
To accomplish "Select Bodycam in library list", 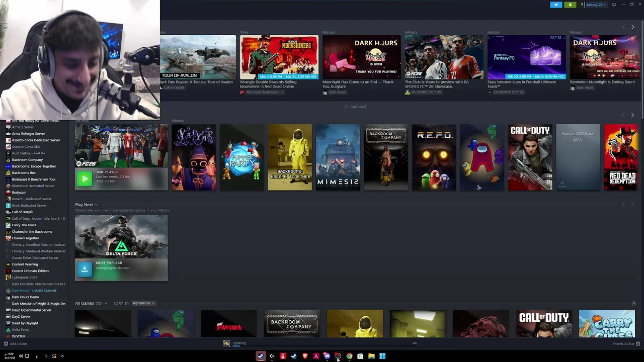I will tap(19, 193).
